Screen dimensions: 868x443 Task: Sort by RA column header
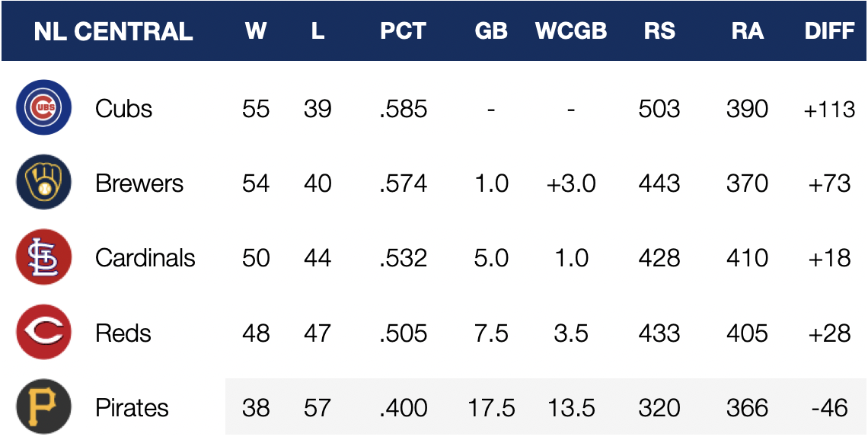tap(747, 32)
